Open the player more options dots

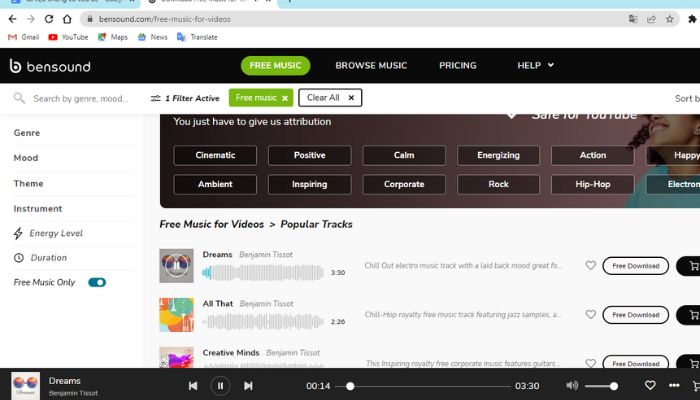tap(674, 385)
